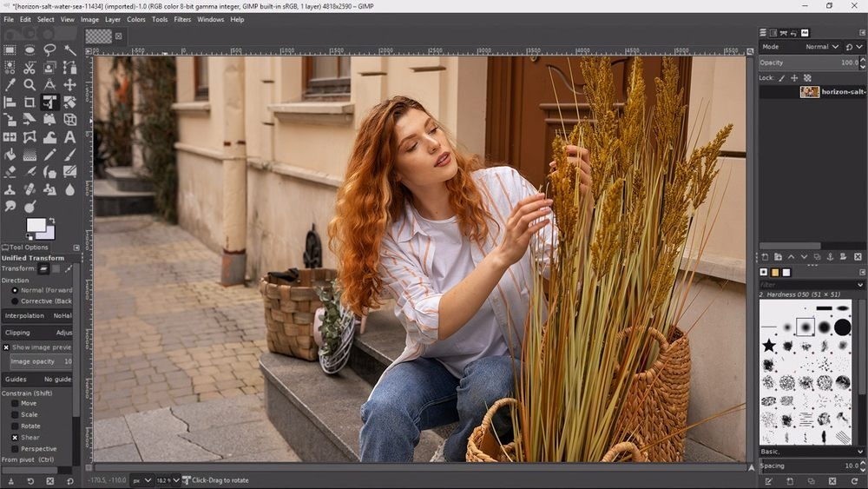
Task: Select the Fuzzy Select magic wand tool
Action: pyautogui.click(x=69, y=50)
